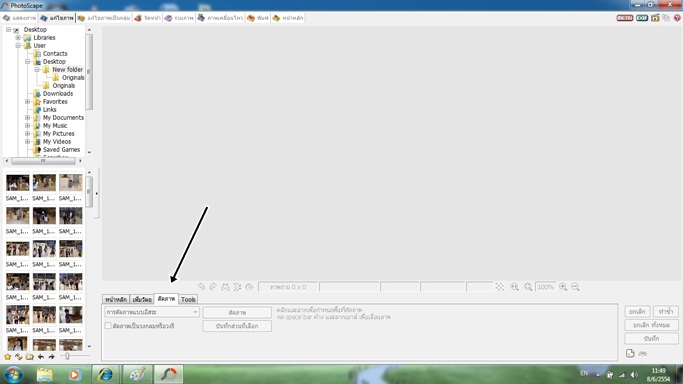The height and width of the screenshot is (384, 683).
Task: Click the refresh arrows icon below the thumbnails
Action: point(19,357)
